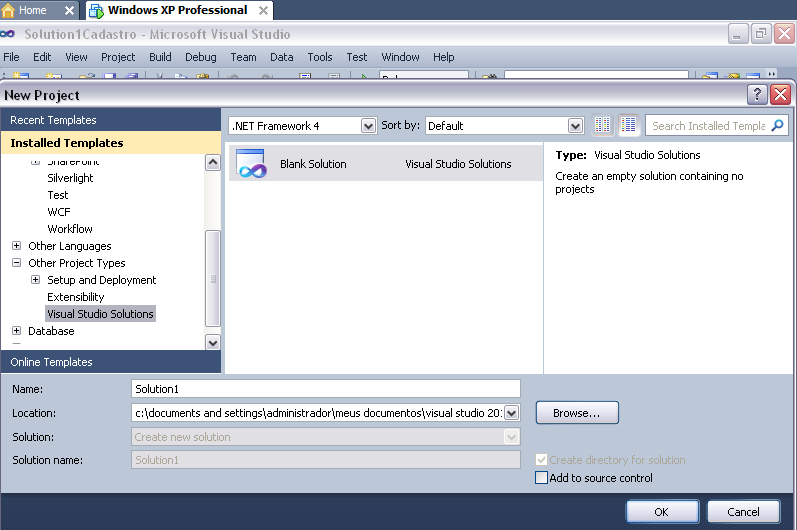Click the Visual Studio infinity logo icon
The height and width of the screenshot is (530, 797).
click(8, 34)
